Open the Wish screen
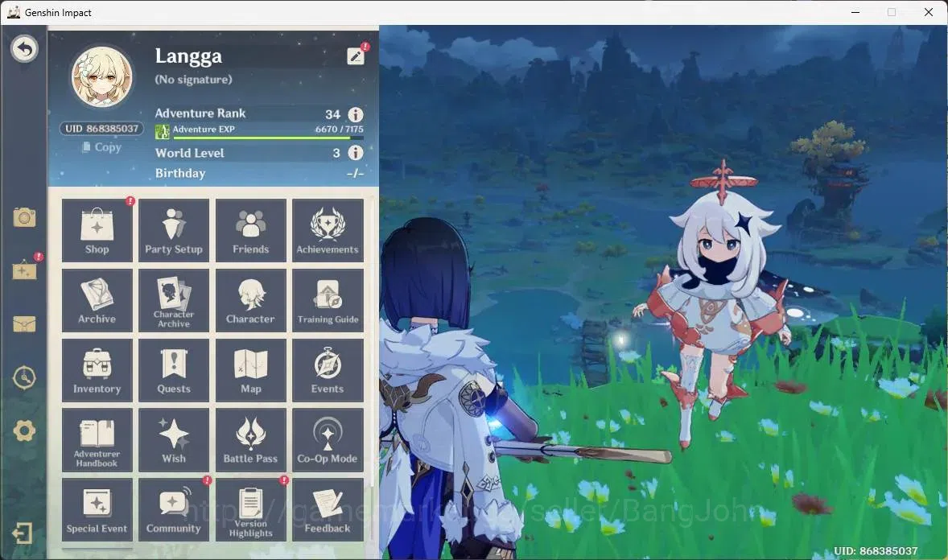 tap(174, 439)
